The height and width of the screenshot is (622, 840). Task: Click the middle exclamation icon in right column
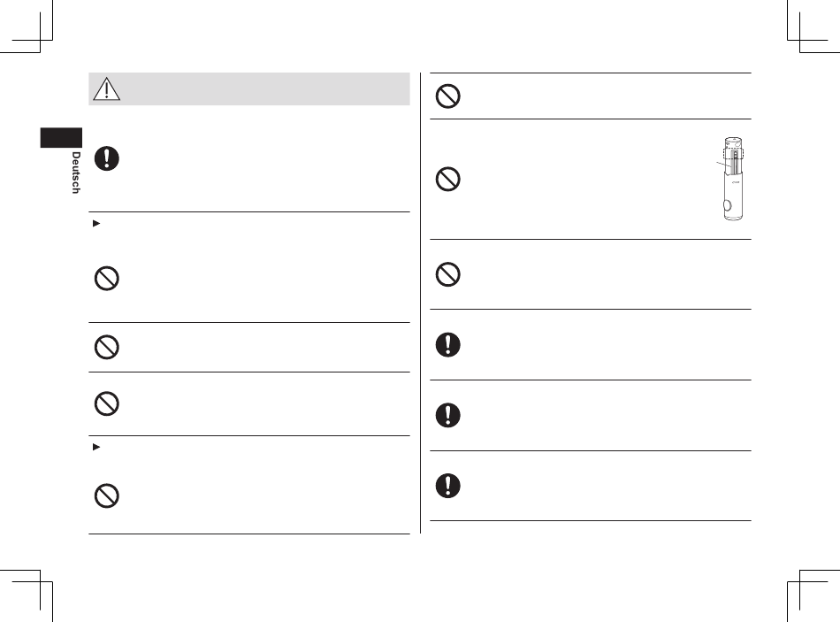coord(448,414)
